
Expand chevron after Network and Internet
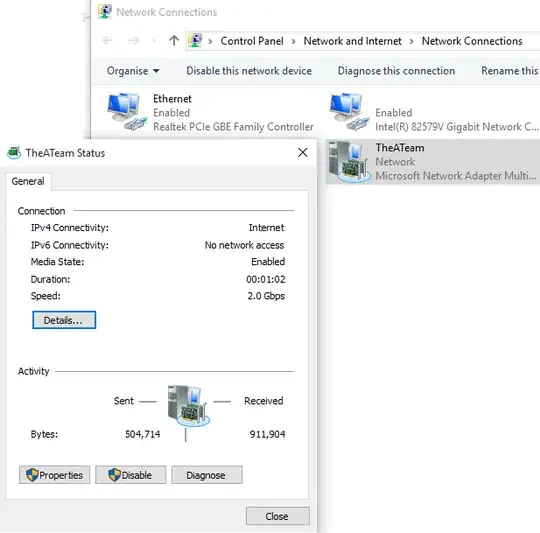pos(412,41)
